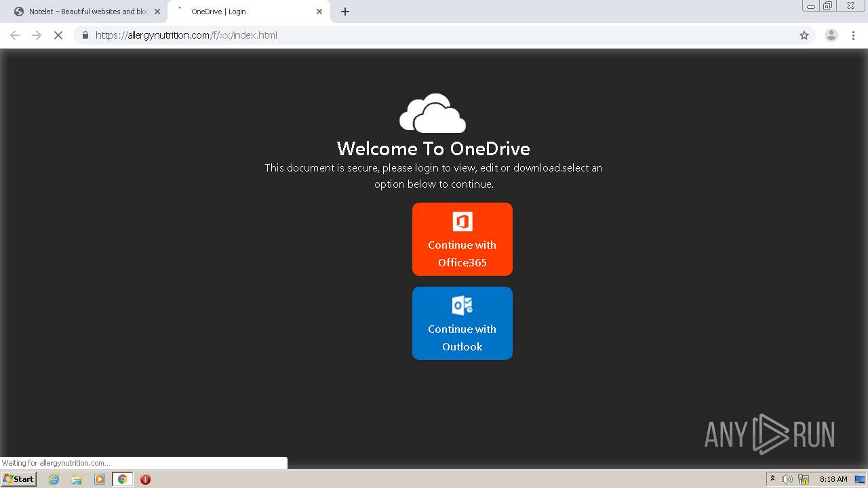View site security lock info
The width and height of the screenshot is (868, 488).
coord(85,35)
